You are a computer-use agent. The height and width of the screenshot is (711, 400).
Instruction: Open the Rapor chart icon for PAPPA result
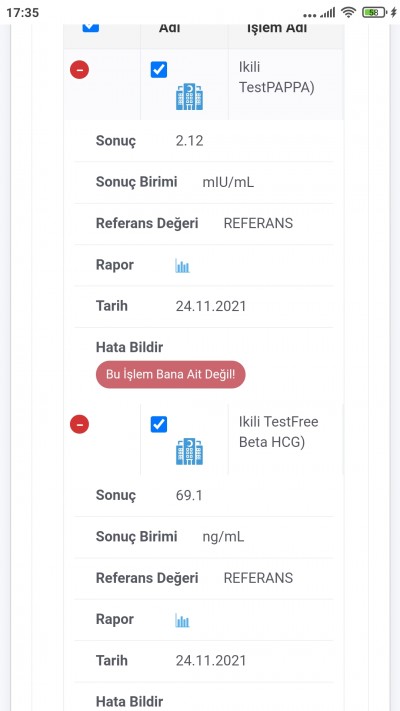pyautogui.click(x=182, y=266)
